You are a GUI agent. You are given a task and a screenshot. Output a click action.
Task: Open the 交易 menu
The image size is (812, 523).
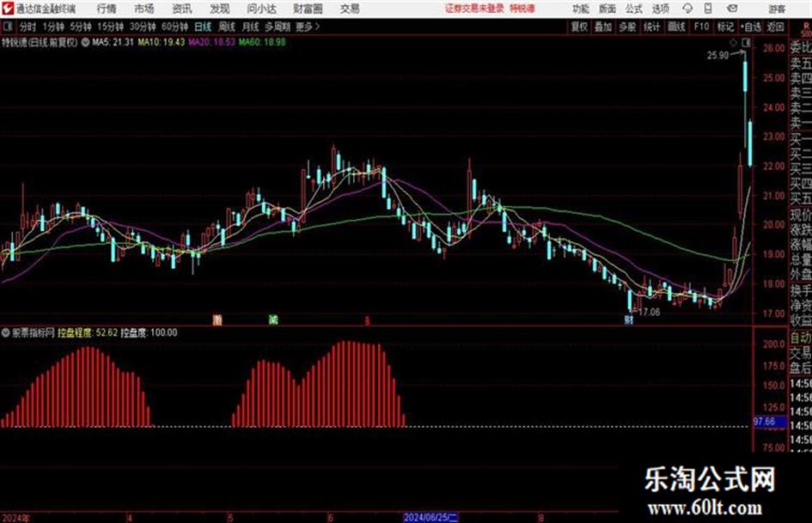tap(350, 9)
